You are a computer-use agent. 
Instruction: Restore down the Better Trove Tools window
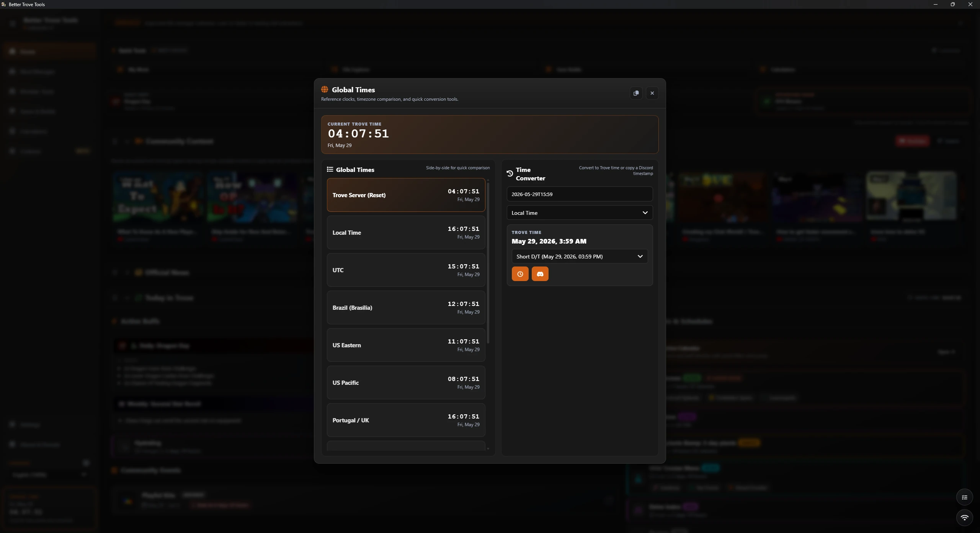[953, 4]
